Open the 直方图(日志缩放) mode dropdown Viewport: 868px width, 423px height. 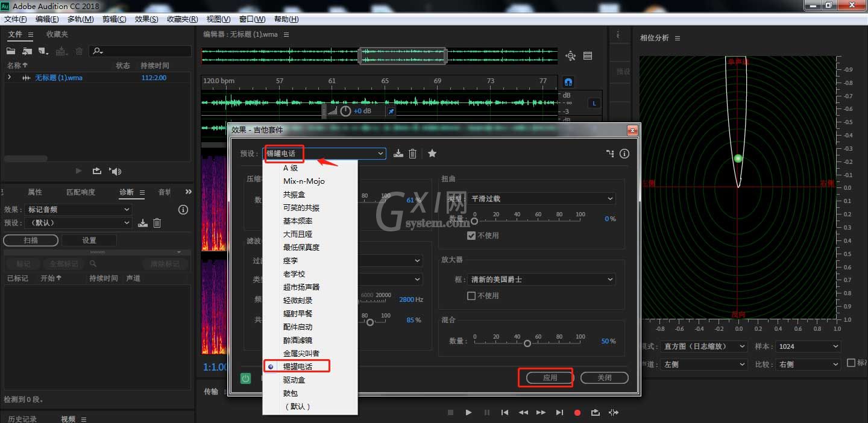pos(703,346)
